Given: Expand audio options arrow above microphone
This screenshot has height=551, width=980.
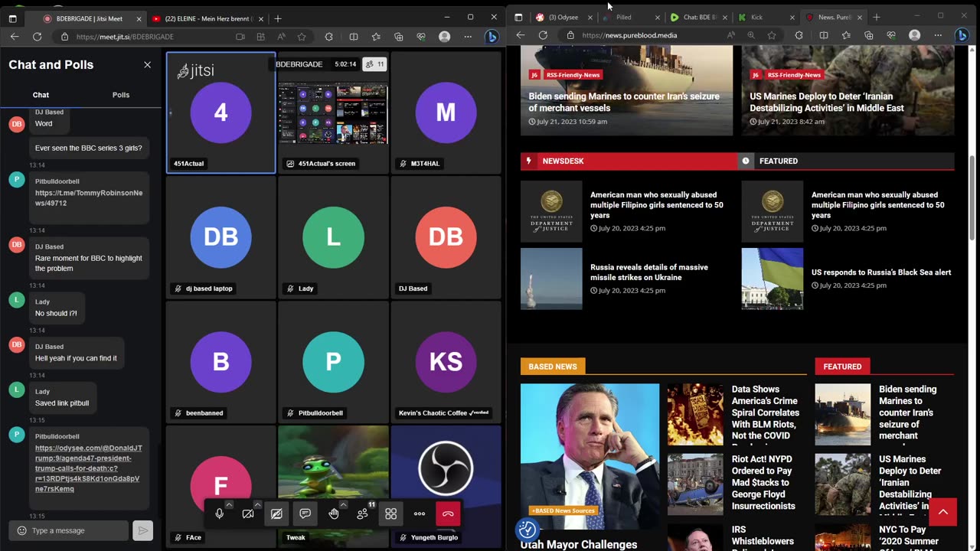Looking at the screenshot, I should [x=228, y=504].
